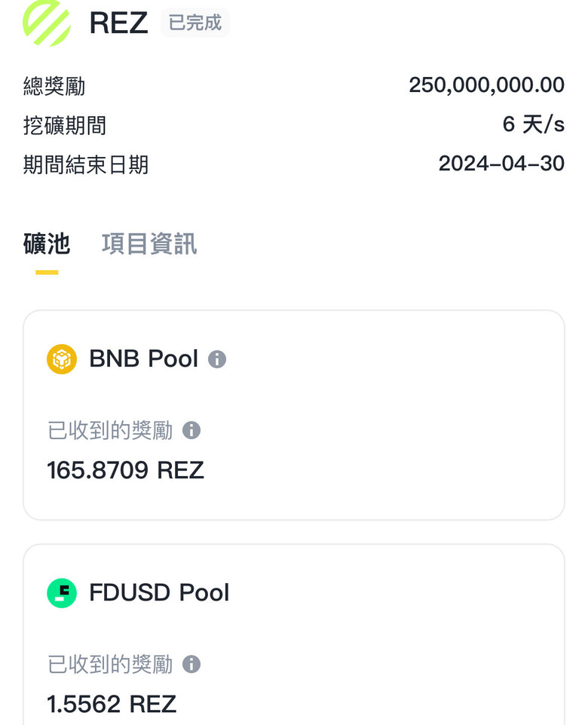This screenshot has height=725, width=588.
Task: Click the FDUSD Pool title text
Action: click(159, 593)
